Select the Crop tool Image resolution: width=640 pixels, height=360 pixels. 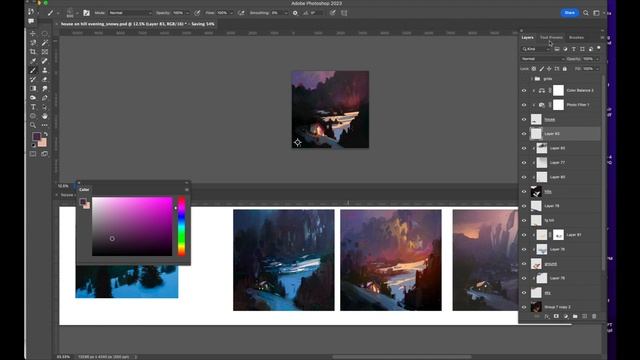[33, 52]
